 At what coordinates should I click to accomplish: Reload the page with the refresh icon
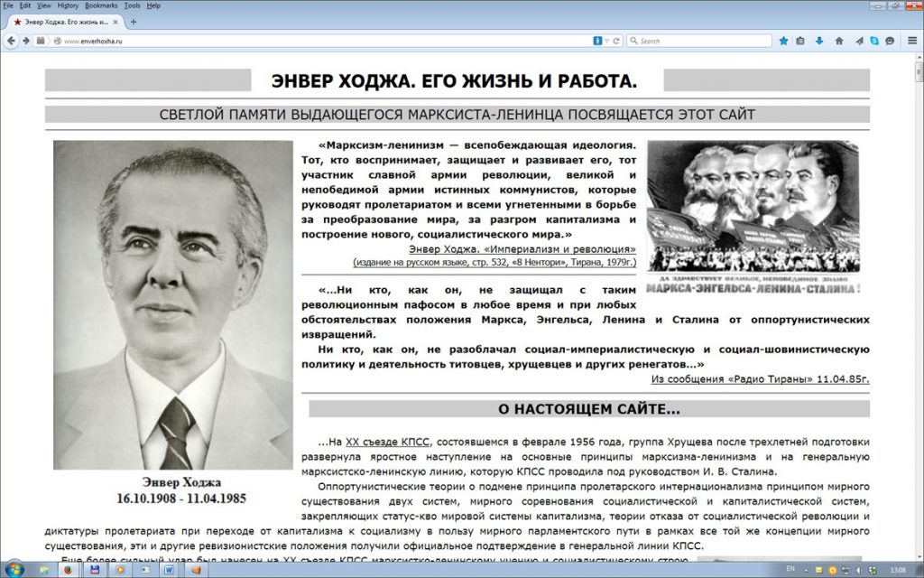point(616,41)
